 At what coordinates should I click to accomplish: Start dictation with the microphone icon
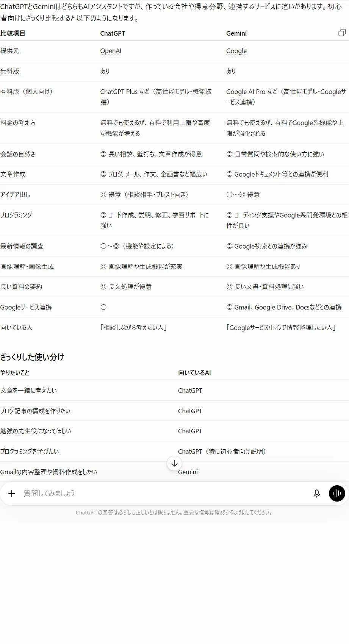[317, 494]
